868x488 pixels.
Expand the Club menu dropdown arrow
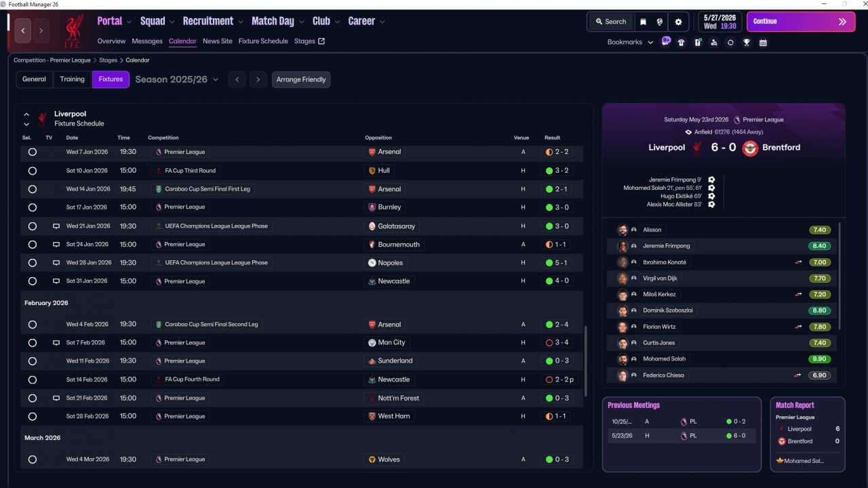(x=338, y=22)
